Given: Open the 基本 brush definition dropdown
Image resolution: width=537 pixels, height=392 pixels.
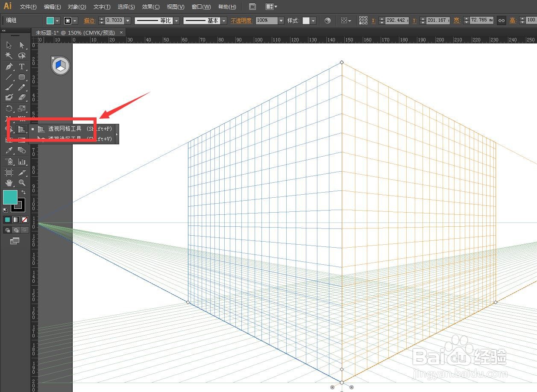Looking at the screenshot, I should click(x=224, y=20).
